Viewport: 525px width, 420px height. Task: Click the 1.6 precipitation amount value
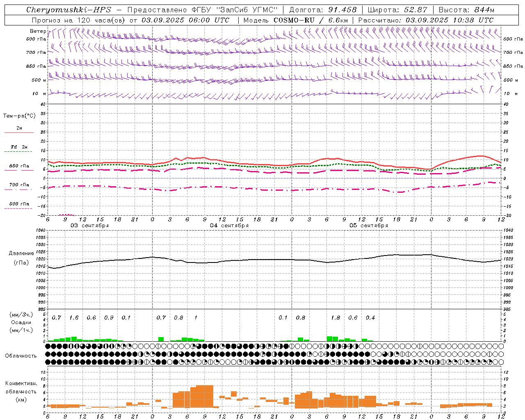74,318
